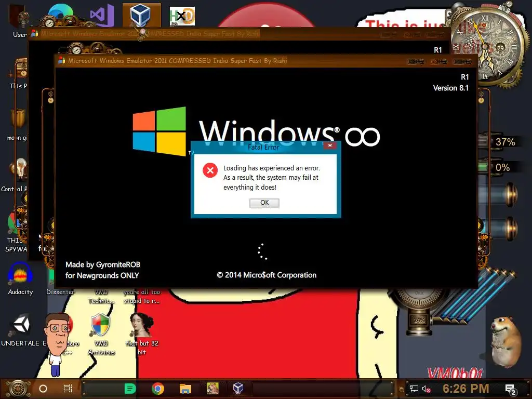Open the Dissenter desktop shortcut
Image resolution: width=532 pixels, height=399 pixels.
point(60,291)
